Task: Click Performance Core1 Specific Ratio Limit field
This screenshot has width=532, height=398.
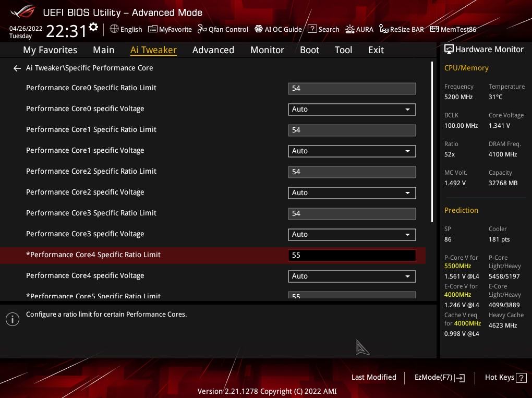Action: point(352,130)
